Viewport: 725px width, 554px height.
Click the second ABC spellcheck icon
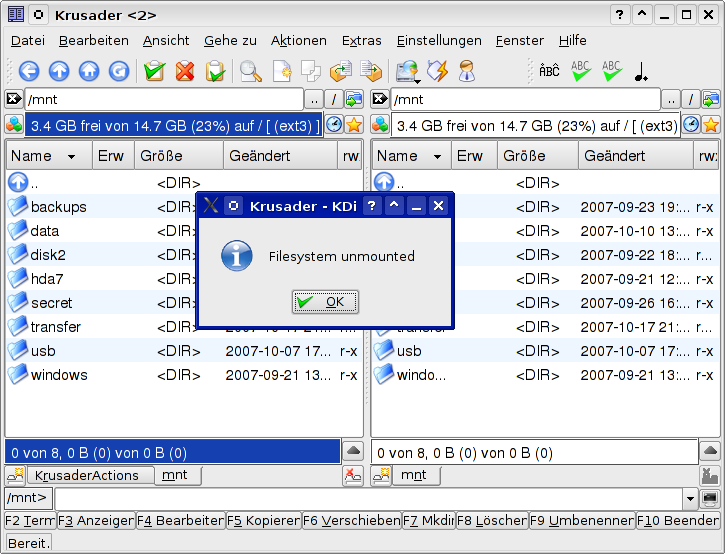coord(611,71)
